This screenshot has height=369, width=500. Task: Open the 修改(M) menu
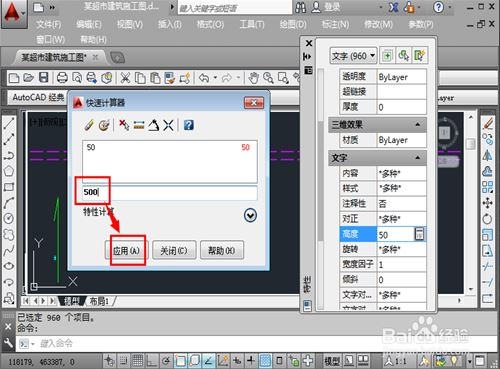pyautogui.click(x=378, y=24)
